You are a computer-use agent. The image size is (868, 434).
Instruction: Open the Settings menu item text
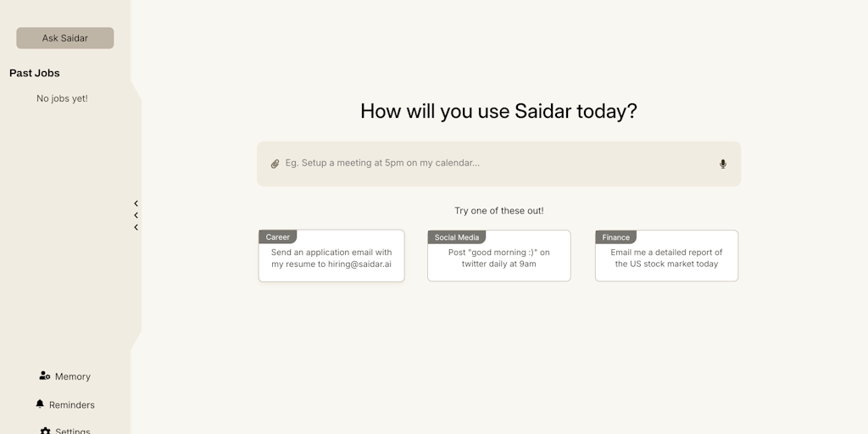[73, 431]
